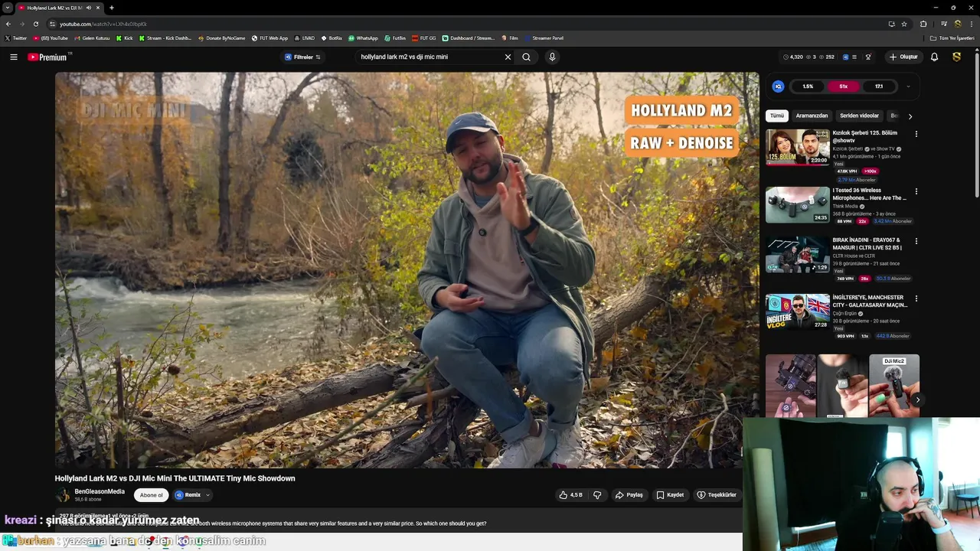980x551 pixels.
Task: Select Aramanızdan chip
Action: [x=812, y=116]
